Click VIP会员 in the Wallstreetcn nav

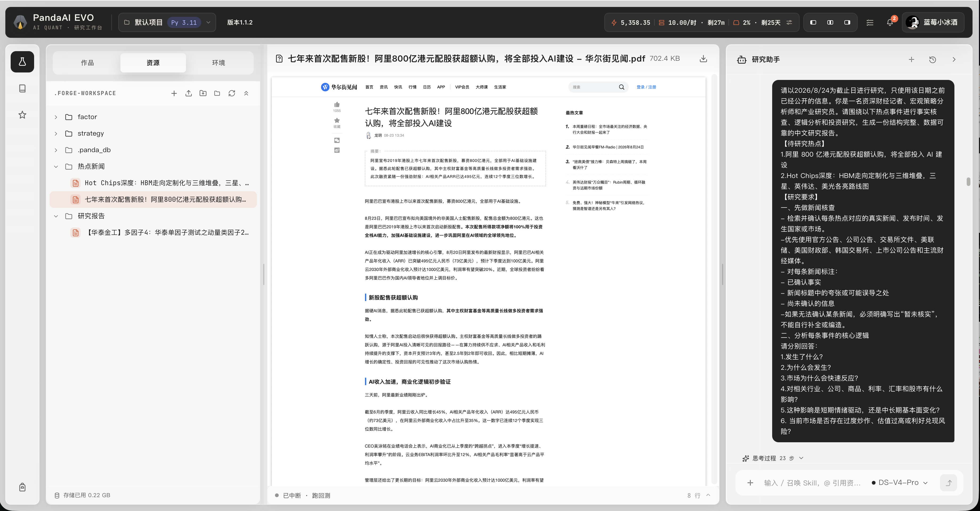(x=462, y=87)
